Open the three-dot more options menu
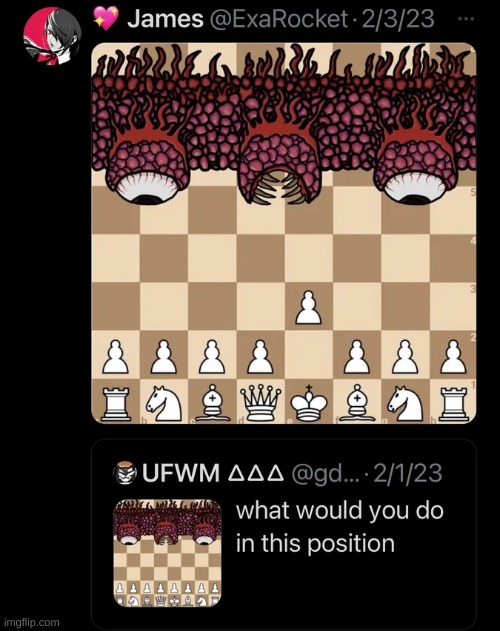This screenshot has height=631, width=500. click(x=466, y=19)
